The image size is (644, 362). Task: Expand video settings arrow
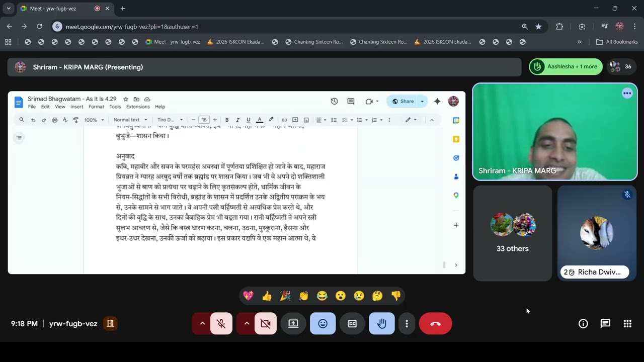(247, 324)
